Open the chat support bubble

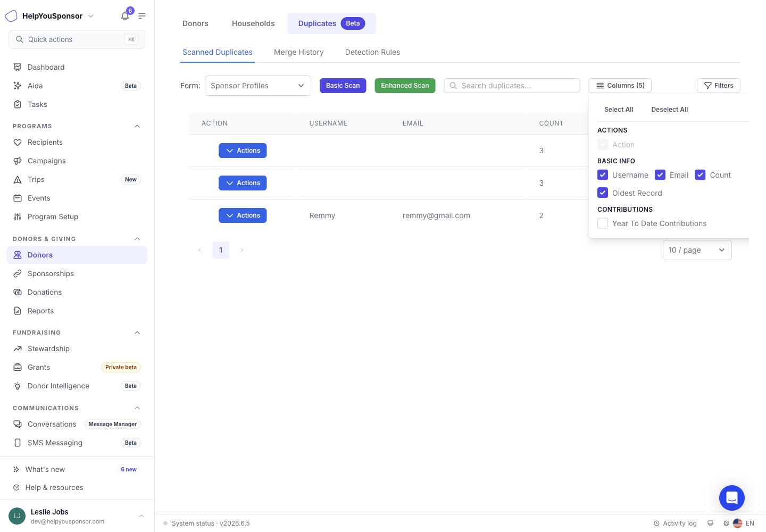tap(732, 498)
